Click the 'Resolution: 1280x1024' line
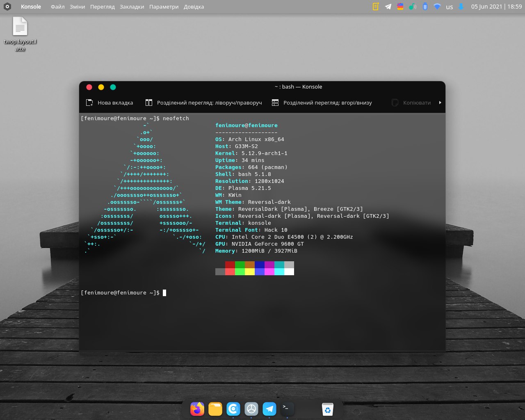 pyautogui.click(x=250, y=181)
